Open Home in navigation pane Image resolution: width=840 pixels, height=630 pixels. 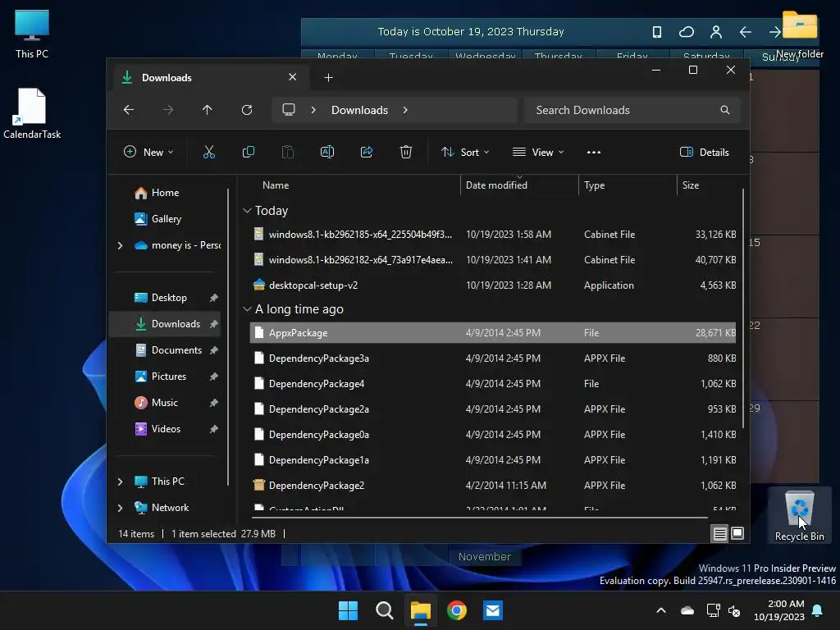tap(165, 193)
